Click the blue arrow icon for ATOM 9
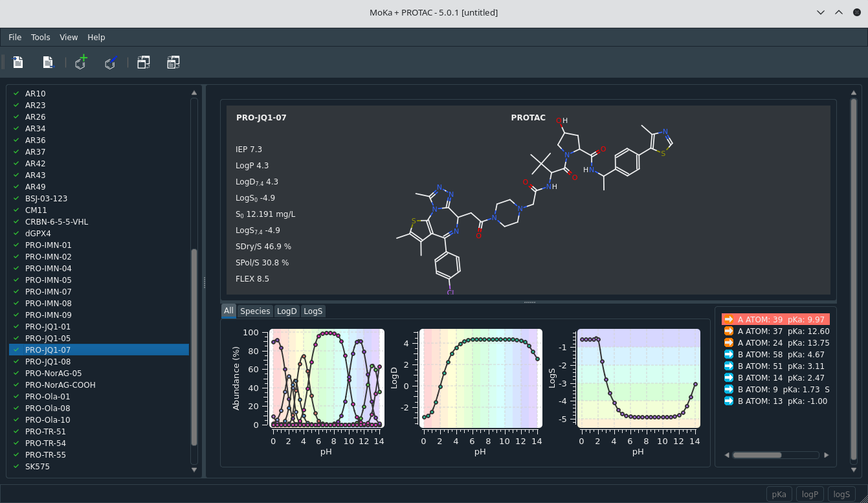 tap(729, 389)
